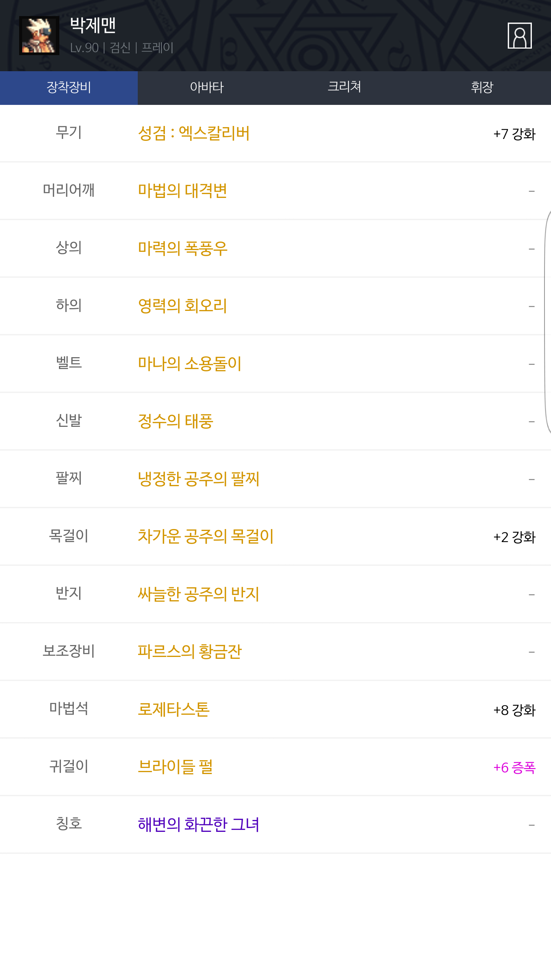551x980 pixels.
Task: Select necklace 차가운 공주의 목걸이
Action: coord(205,536)
